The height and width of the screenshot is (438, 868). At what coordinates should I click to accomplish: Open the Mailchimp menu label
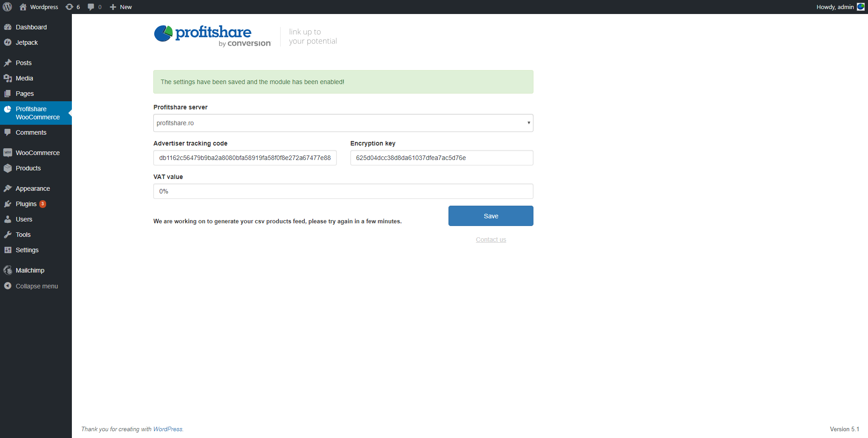(30, 270)
